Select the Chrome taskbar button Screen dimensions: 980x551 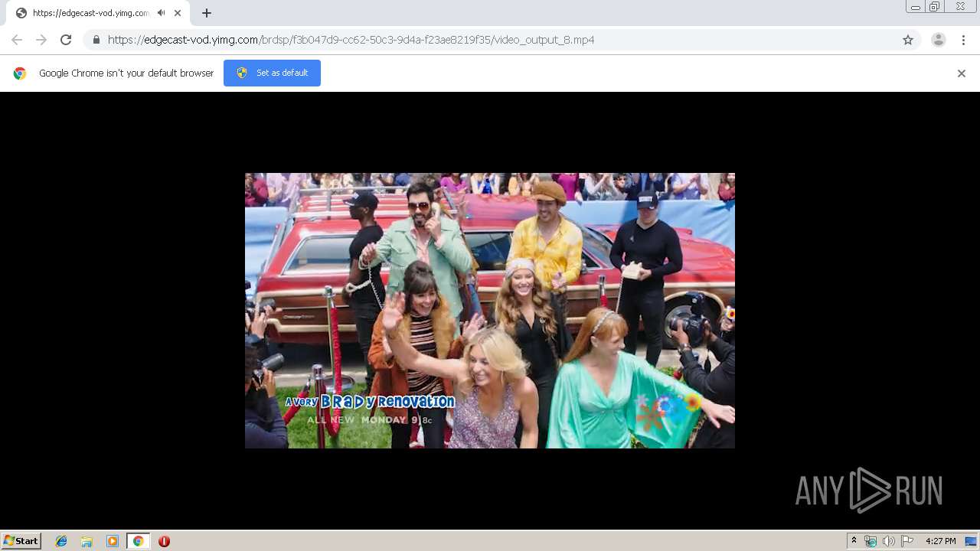tap(138, 541)
